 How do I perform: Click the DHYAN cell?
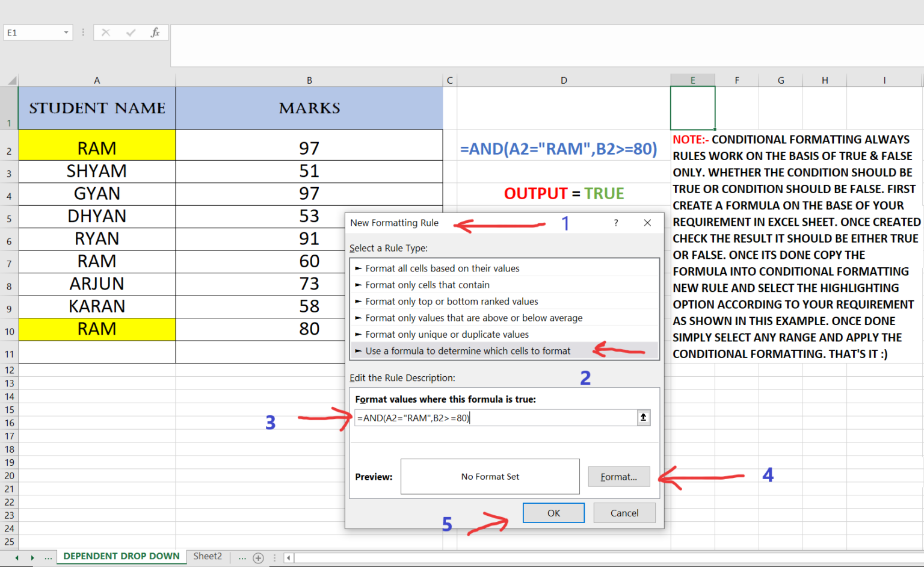(x=97, y=217)
